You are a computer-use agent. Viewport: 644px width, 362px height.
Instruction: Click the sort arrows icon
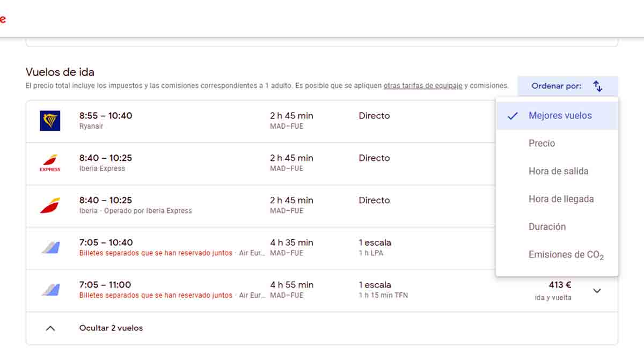pos(598,86)
